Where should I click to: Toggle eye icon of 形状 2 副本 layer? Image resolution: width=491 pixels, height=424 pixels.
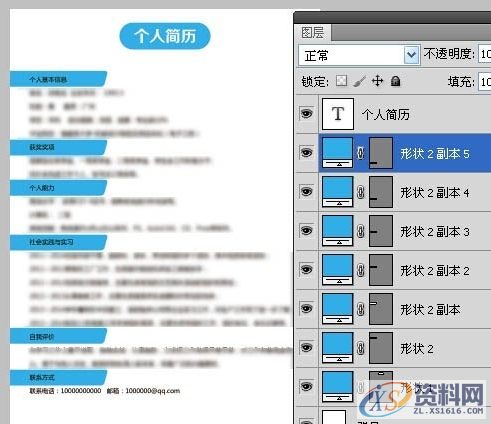pyautogui.click(x=307, y=308)
